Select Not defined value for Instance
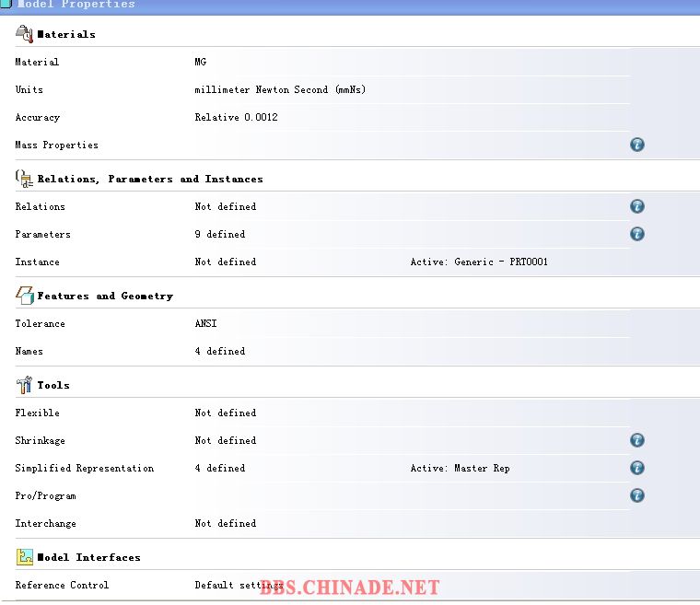 coord(226,262)
